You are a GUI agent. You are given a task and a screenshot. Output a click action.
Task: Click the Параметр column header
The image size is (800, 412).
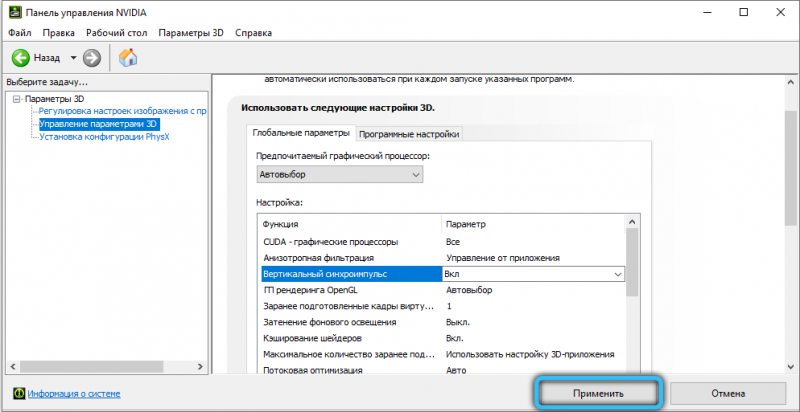pyautogui.click(x=533, y=224)
